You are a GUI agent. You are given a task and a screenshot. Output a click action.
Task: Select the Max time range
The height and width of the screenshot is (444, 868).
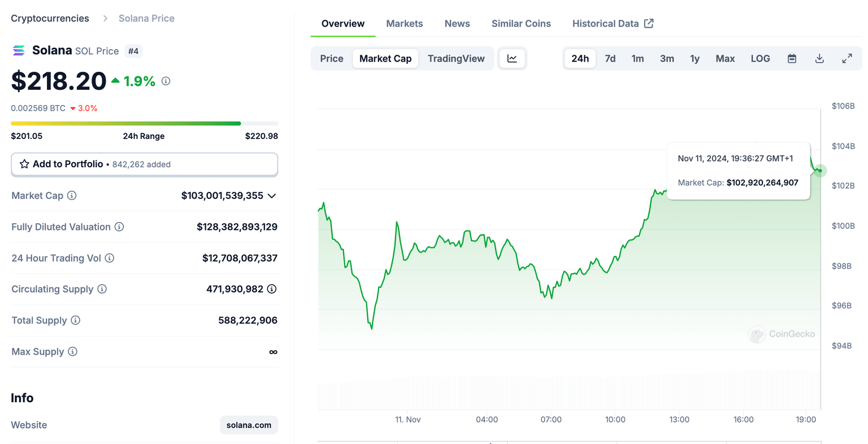pyautogui.click(x=725, y=59)
